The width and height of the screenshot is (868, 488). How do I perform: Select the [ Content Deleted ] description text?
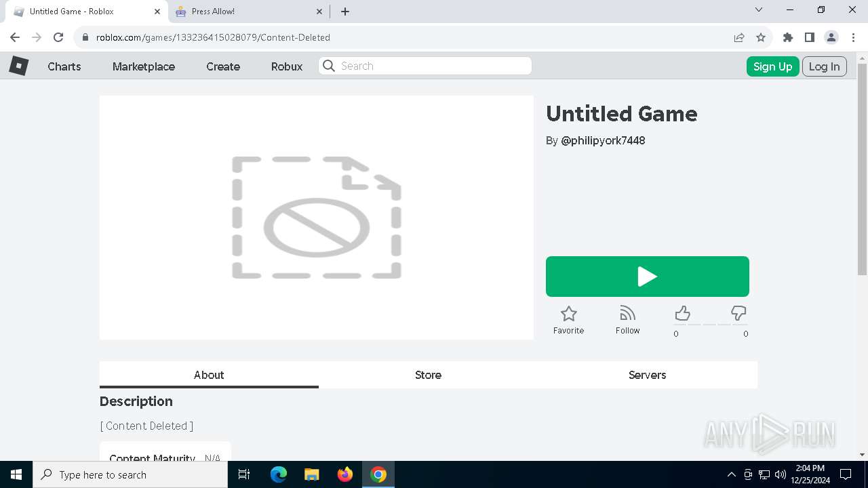[x=146, y=426]
